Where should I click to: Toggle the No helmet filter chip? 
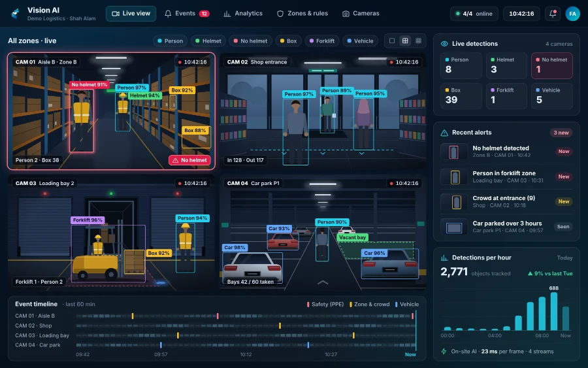click(250, 41)
